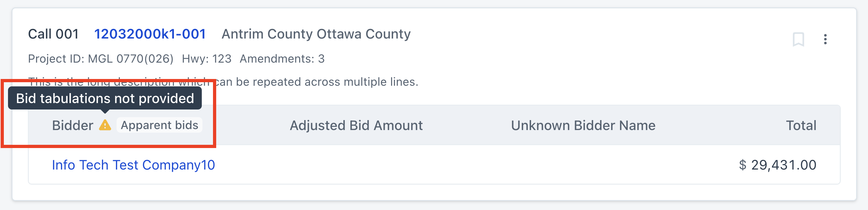
Task: Click the empty Unknown Bidder Name cell
Action: point(583,165)
